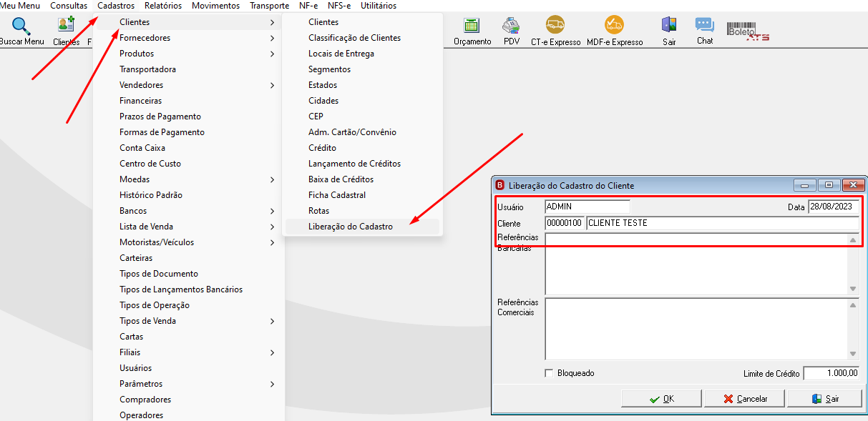Open Buscar Menu magnifier icon
The width and height of the screenshot is (868, 421).
coord(22,26)
